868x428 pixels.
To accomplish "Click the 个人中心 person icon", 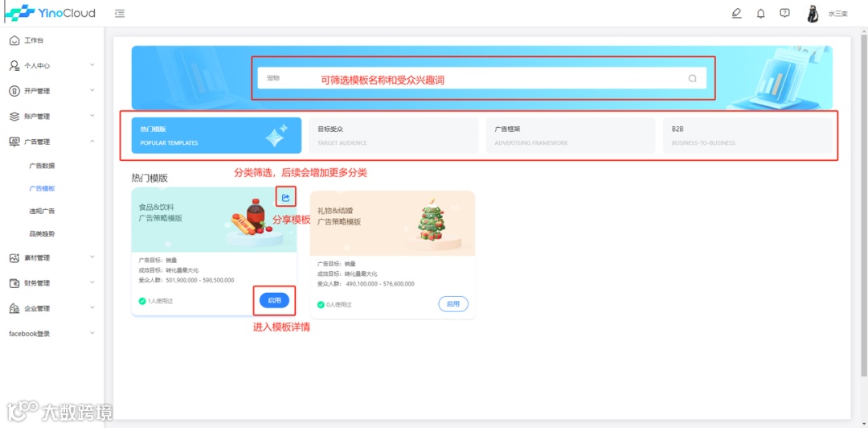I will point(14,65).
